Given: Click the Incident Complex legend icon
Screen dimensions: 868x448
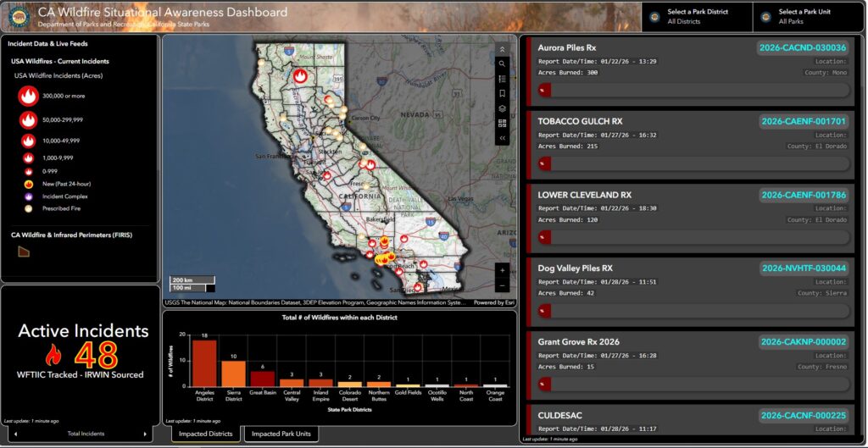Looking at the screenshot, I should pyautogui.click(x=28, y=196).
